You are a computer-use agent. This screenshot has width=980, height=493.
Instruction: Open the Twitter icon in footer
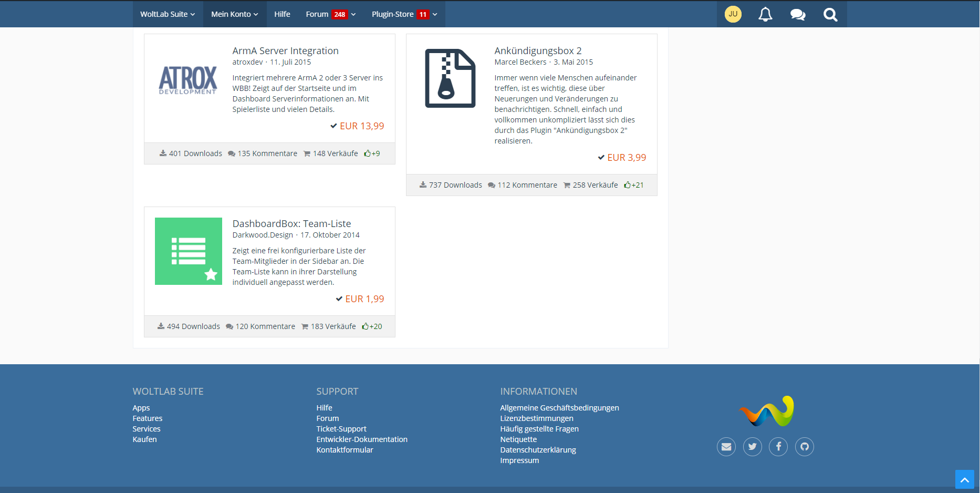coord(753,447)
